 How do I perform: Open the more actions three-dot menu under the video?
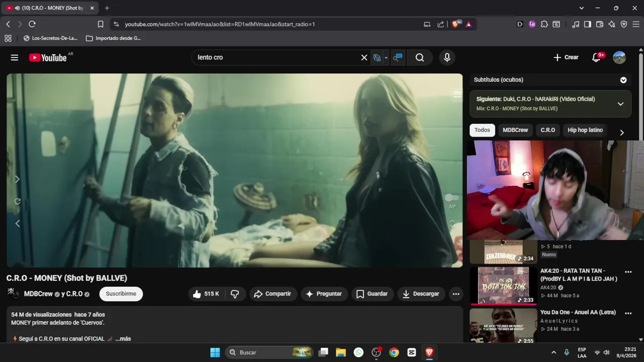(x=456, y=294)
